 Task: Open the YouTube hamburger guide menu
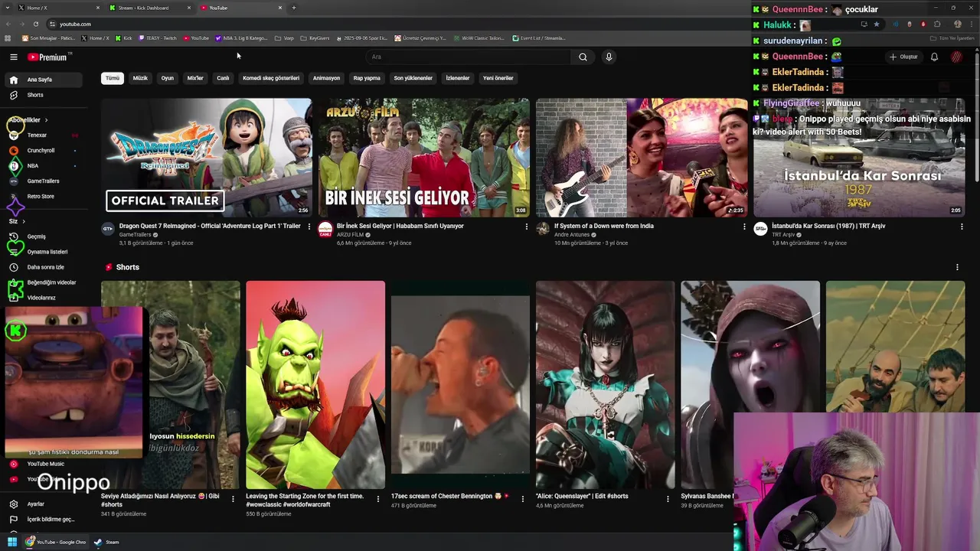(x=13, y=57)
